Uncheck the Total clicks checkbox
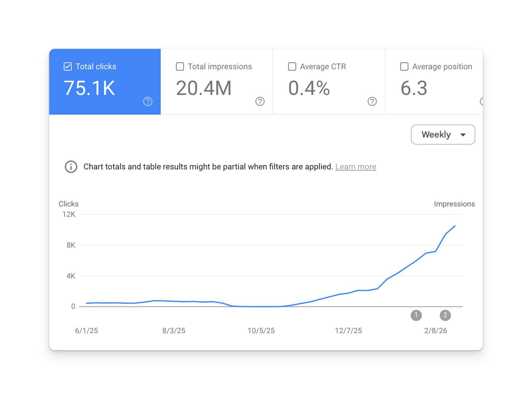532x399 pixels. pyautogui.click(x=68, y=66)
